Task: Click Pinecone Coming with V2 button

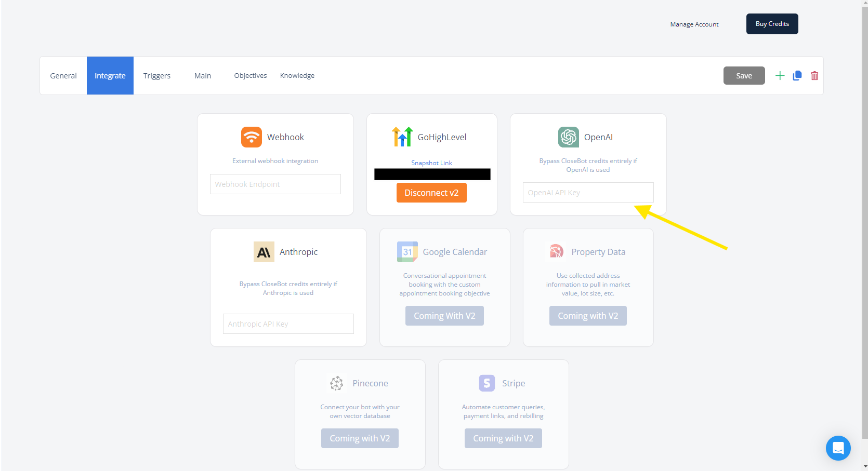Action: pos(360,438)
